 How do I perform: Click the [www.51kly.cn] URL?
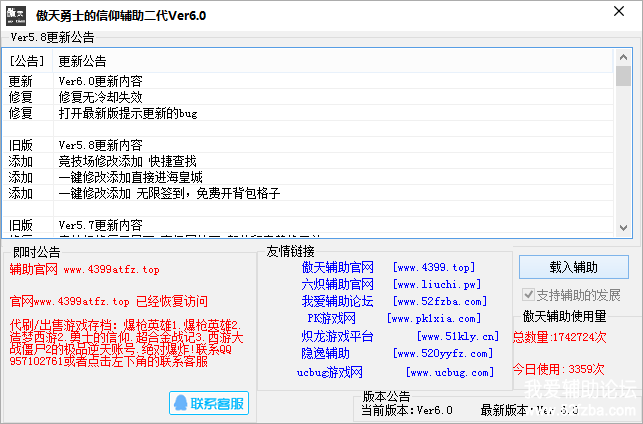pos(458,337)
